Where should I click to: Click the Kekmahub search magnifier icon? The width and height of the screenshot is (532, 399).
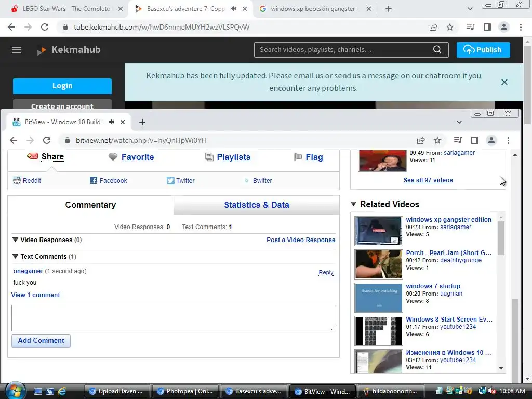pyautogui.click(x=437, y=50)
